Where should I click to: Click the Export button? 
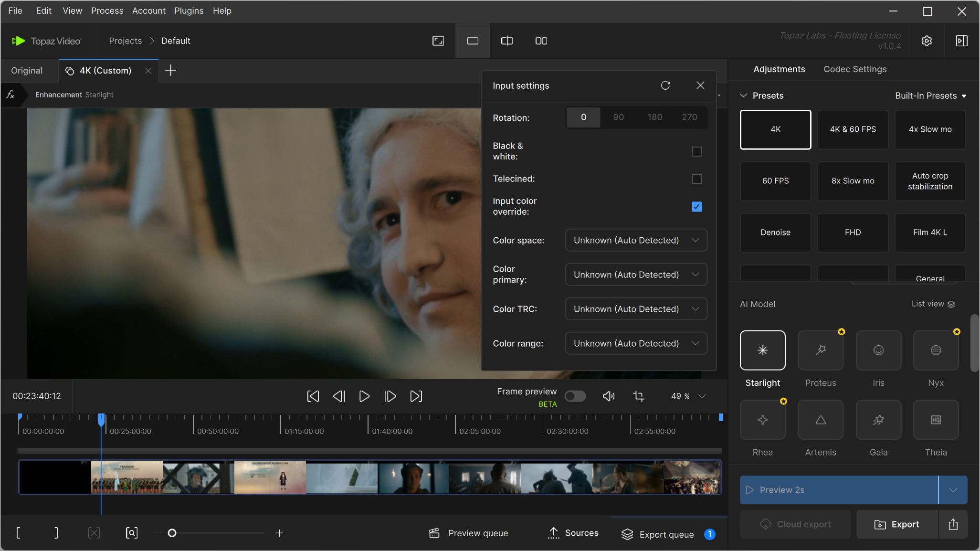click(896, 524)
